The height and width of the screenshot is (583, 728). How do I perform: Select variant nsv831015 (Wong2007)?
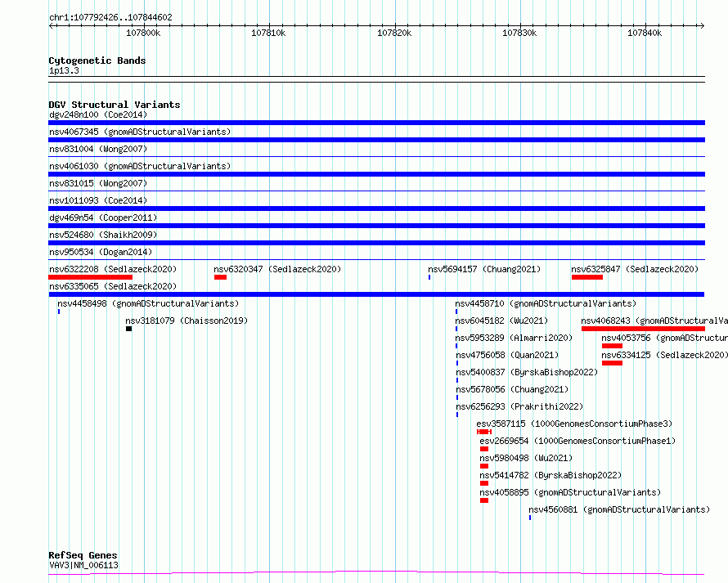coord(98,183)
